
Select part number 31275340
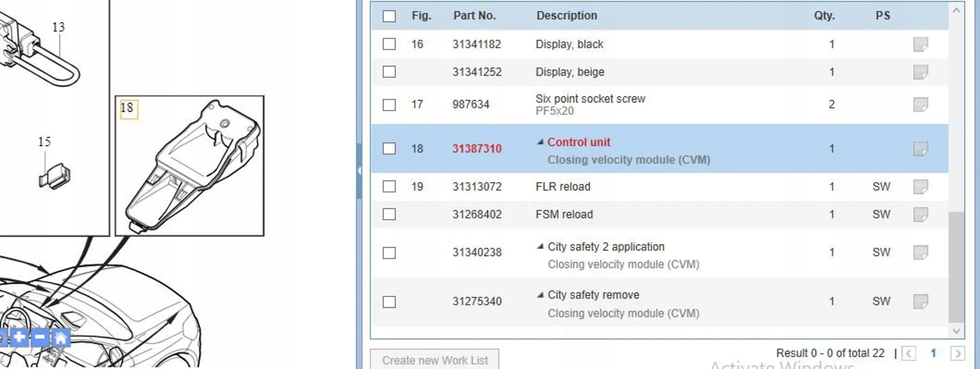click(477, 302)
